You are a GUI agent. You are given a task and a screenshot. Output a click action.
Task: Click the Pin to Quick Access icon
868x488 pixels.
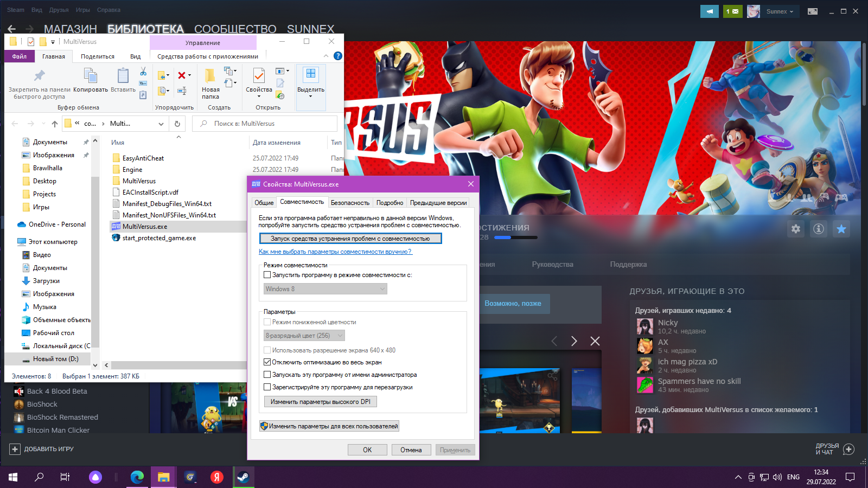[40, 75]
